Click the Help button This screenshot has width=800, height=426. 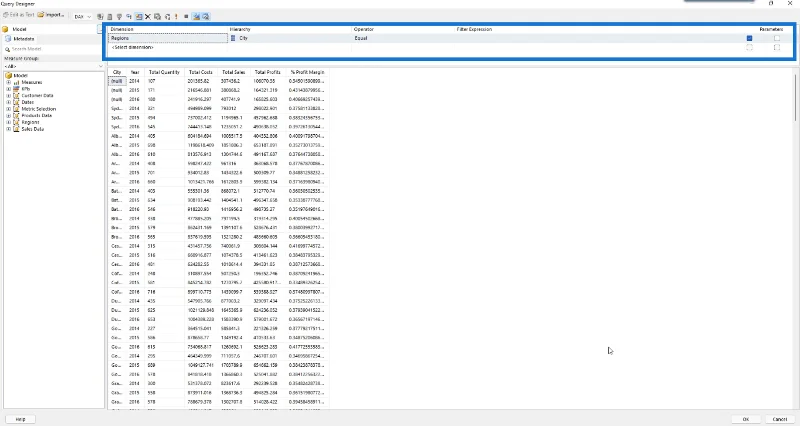(20, 419)
